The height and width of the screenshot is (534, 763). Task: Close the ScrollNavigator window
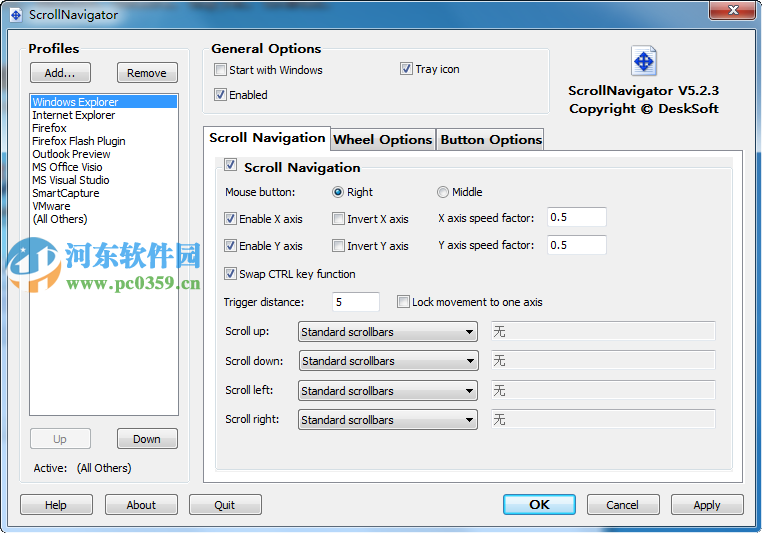(733, 10)
